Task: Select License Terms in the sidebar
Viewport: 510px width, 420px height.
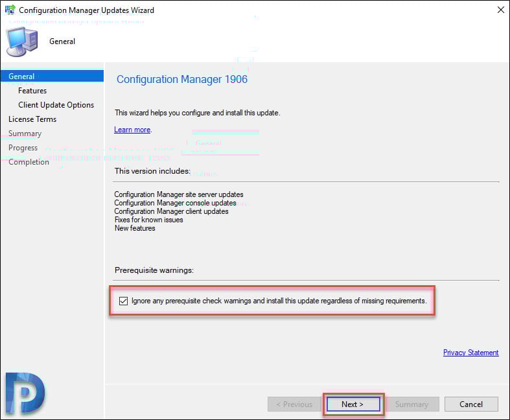Action: (x=32, y=119)
